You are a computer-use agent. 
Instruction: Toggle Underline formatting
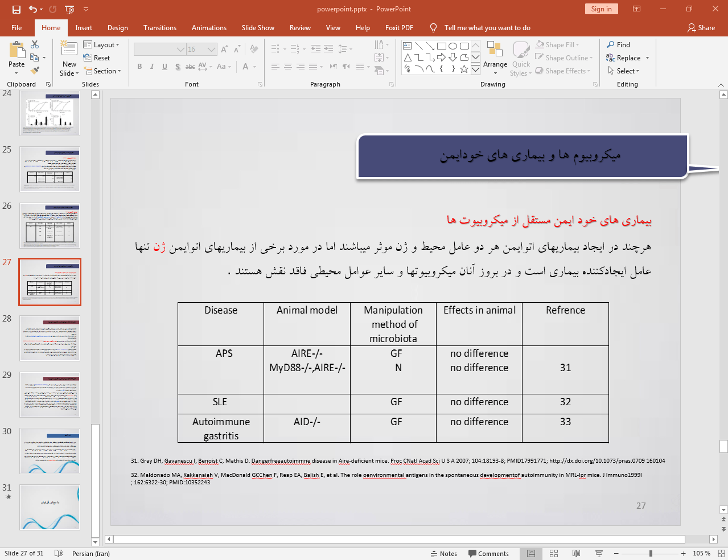point(164,67)
